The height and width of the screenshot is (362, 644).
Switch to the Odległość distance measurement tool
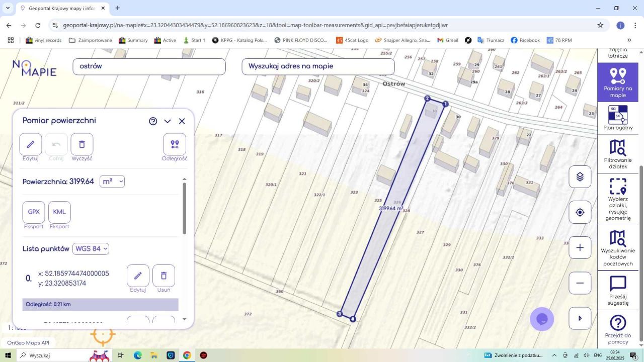[175, 144]
